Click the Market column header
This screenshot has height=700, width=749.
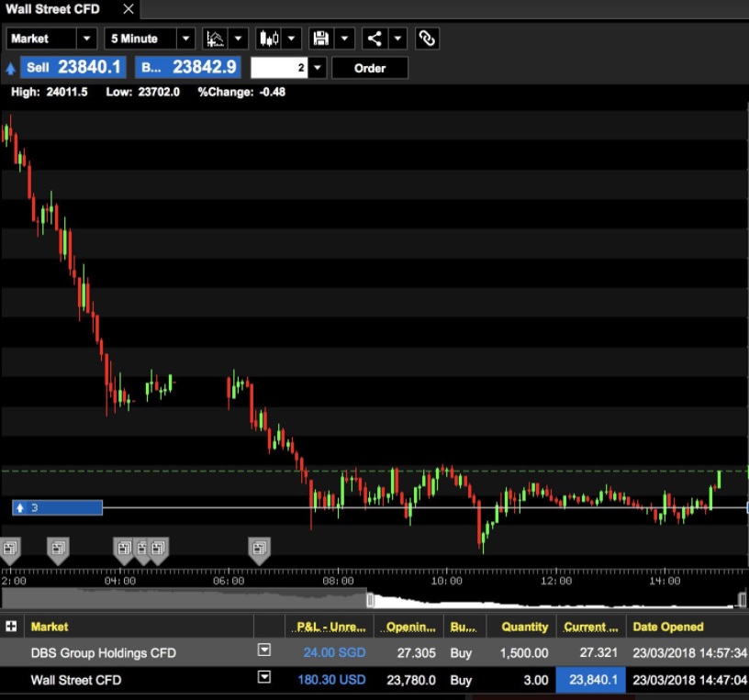coord(50,627)
